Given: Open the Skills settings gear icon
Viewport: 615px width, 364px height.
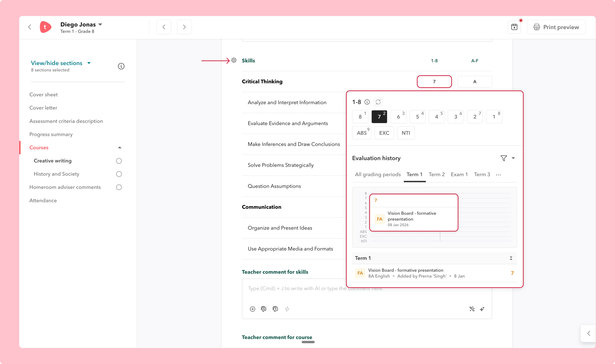Looking at the screenshot, I should tap(234, 60).
